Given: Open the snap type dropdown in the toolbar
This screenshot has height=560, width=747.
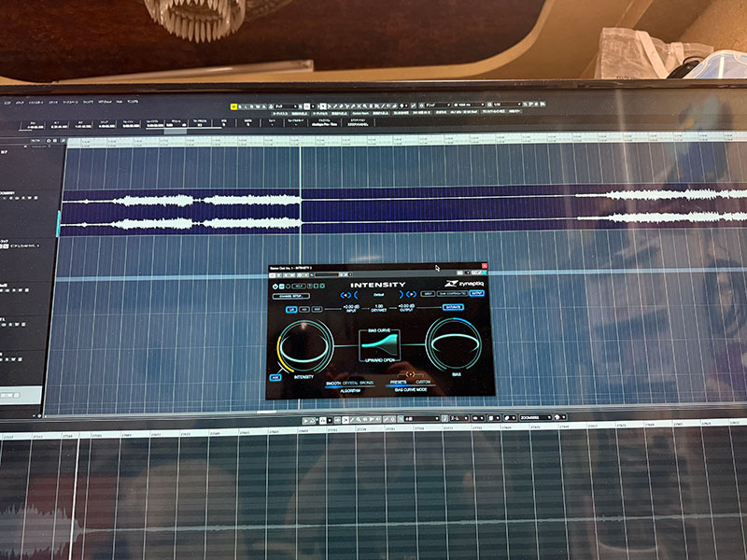Looking at the screenshot, I should [x=438, y=105].
